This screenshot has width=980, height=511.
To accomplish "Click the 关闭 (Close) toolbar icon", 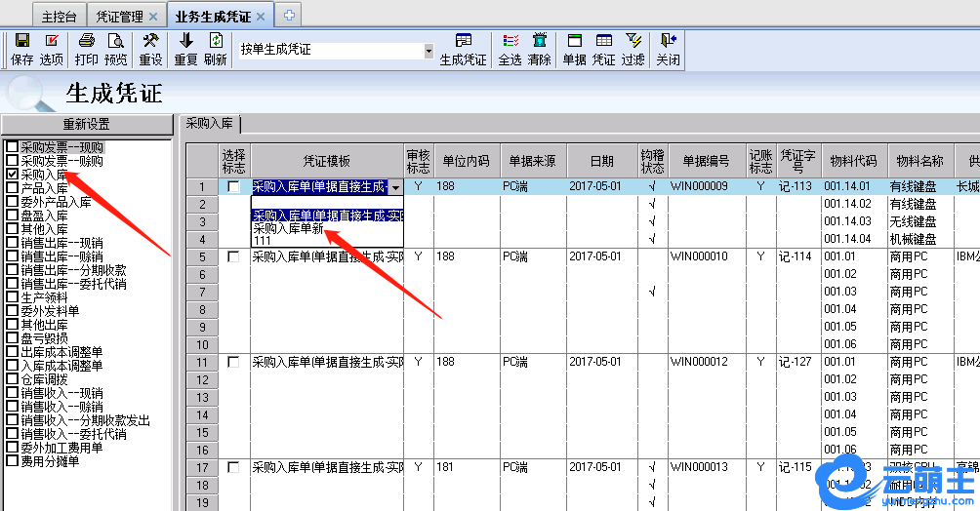I will [x=668, y=49].
